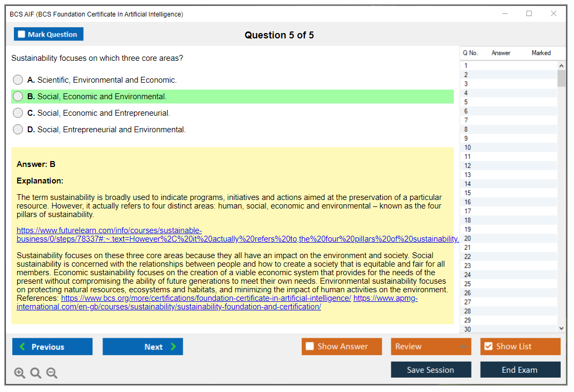Screen dimensions: 574x392
Task: Pick answer D Social, Entrepreneurial and Environmental
Action: 18,130
